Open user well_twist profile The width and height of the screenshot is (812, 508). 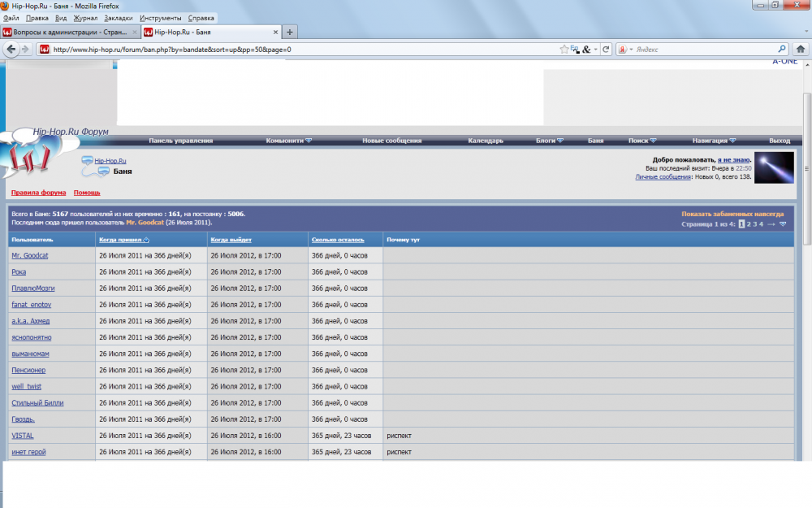coord(27,387)
